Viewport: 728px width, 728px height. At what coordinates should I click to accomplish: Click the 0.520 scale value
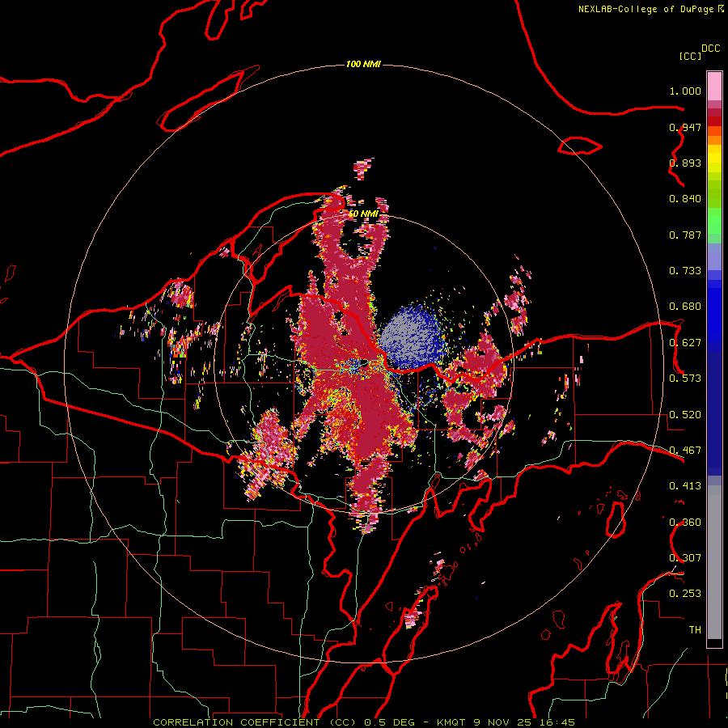685,415
